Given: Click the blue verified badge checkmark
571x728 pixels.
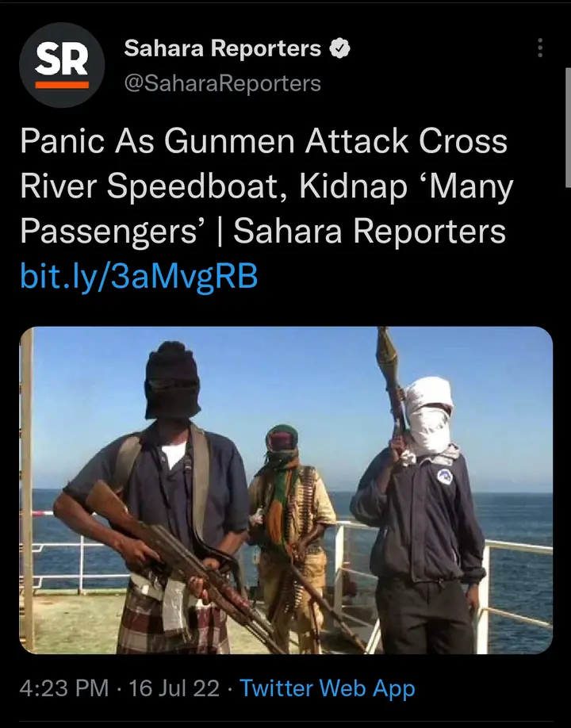Looking at the screenshot, I should 339,48.
